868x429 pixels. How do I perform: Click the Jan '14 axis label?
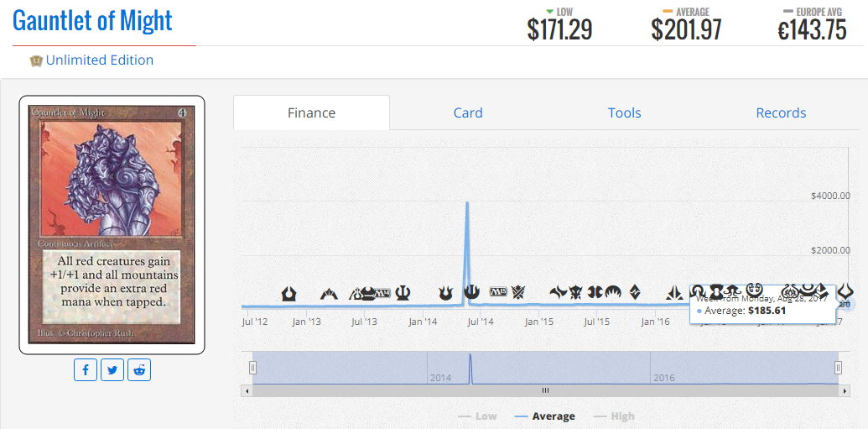click(423, 321)
